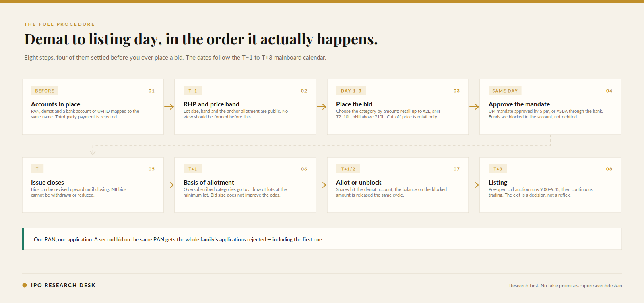Select the RHP and price band heading
Viewport: 644px width, 303px height.
[x=211, y=104]
